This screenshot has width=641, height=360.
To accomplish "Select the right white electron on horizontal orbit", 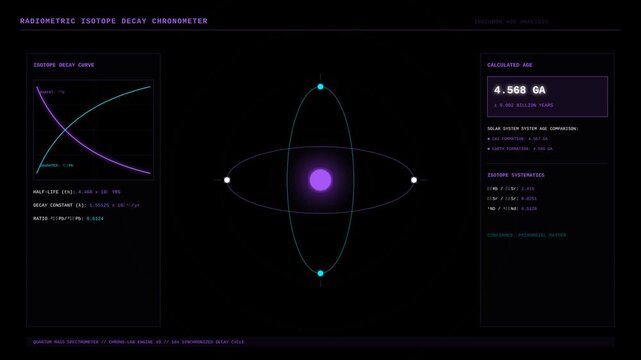I will coord(414,180).
